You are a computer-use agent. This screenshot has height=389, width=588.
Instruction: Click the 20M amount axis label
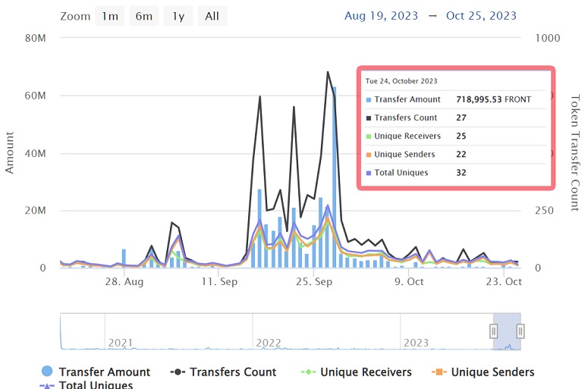(35, 210)
